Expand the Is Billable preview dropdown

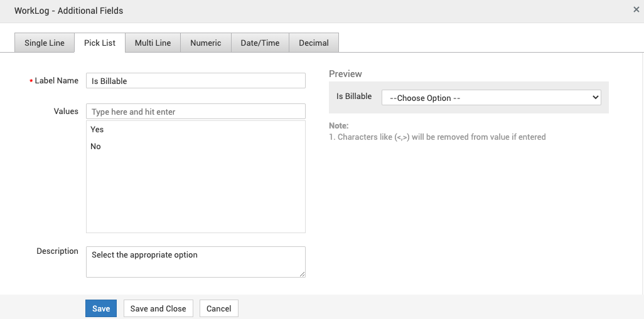tap(491, 98)
